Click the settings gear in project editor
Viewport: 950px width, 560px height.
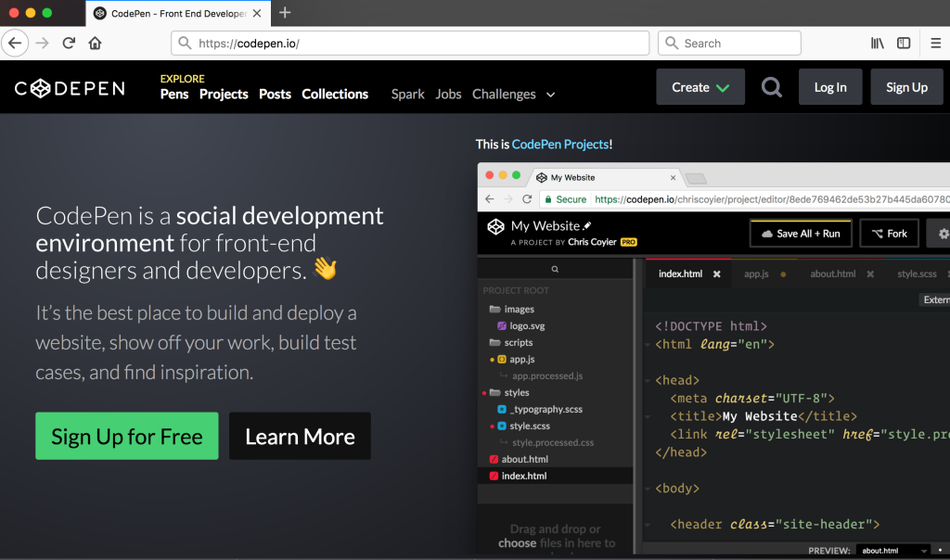(x=943, y=234)
